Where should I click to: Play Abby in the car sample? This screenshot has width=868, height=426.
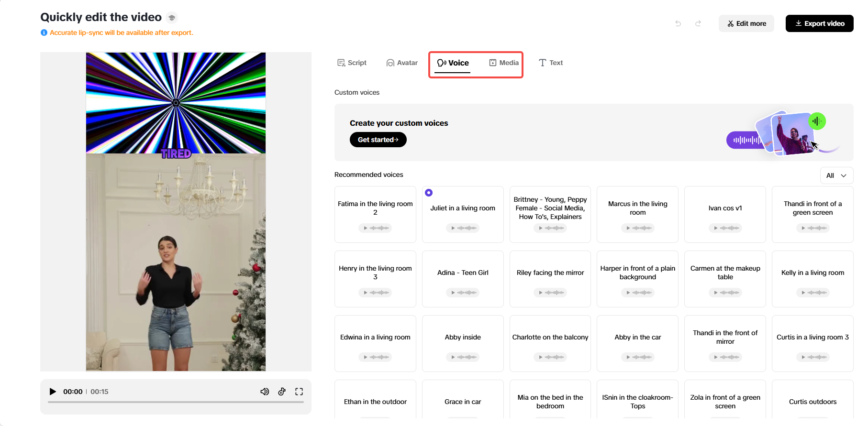point(638,357)
